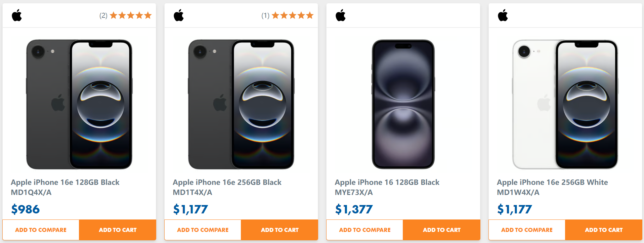This screenshot has width=644, height=243.
Task: Open Apple iPhone 16e 256GB Black MD1T4X/A title link
Action: pyautogui.click(x=227, y=187)
